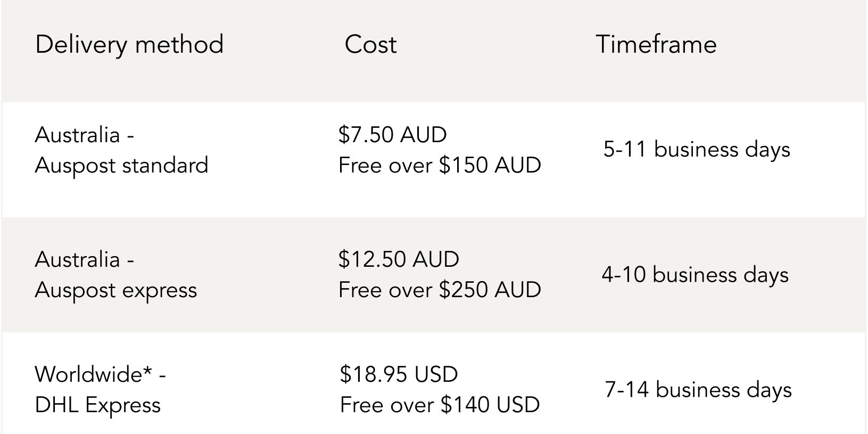Viewport: 868px width, 434px height.
Task: Select the Auspost standard delivery text
Action: coord(121,166)
